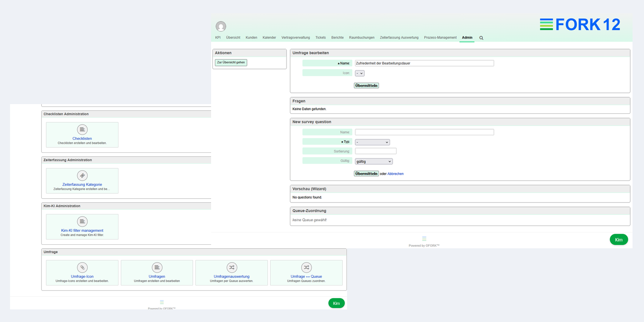This screenshot has height=322, width=644.
Task: Open the Checklisten administration icon
Action: point(82,130)
